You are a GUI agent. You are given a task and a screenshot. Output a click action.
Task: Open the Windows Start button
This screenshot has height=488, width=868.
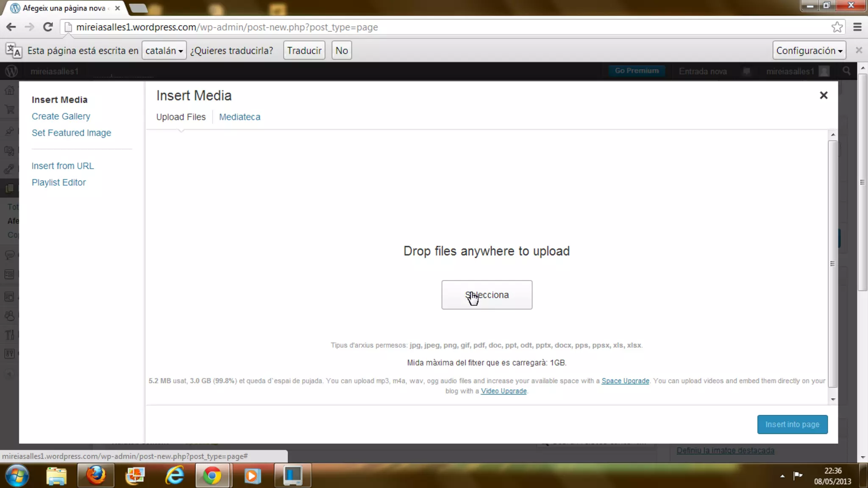[x=17, y=475]
